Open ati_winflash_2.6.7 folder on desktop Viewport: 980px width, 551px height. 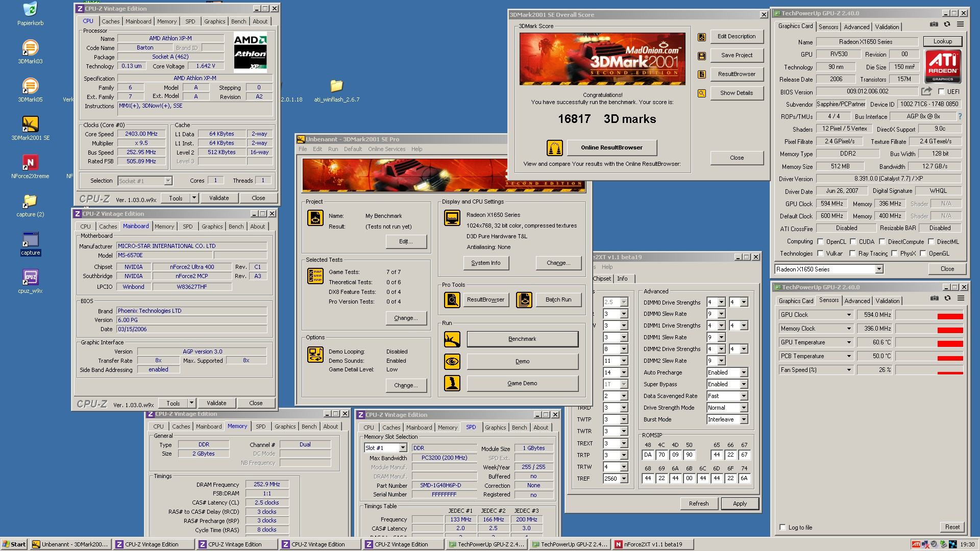pyautogui.click(x=336, y=86)
